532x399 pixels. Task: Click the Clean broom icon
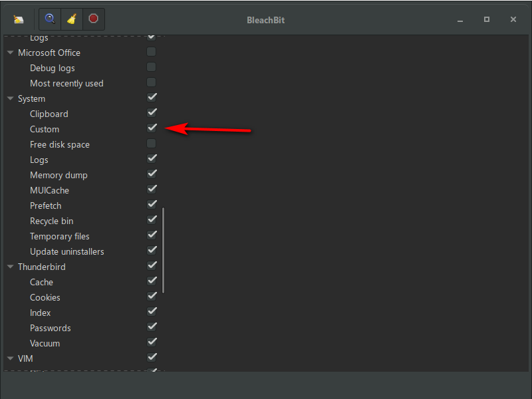72,19
